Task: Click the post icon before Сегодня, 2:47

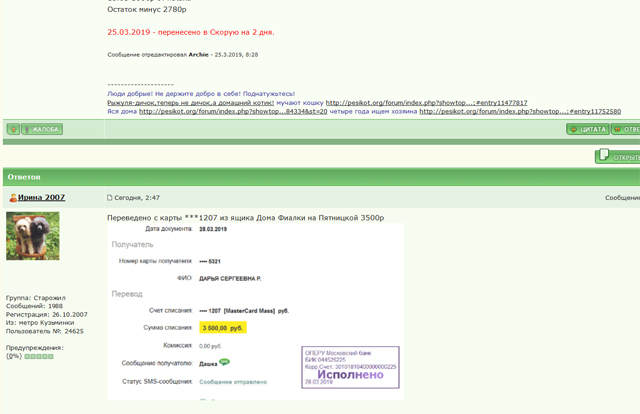Action: click(109, 198)
